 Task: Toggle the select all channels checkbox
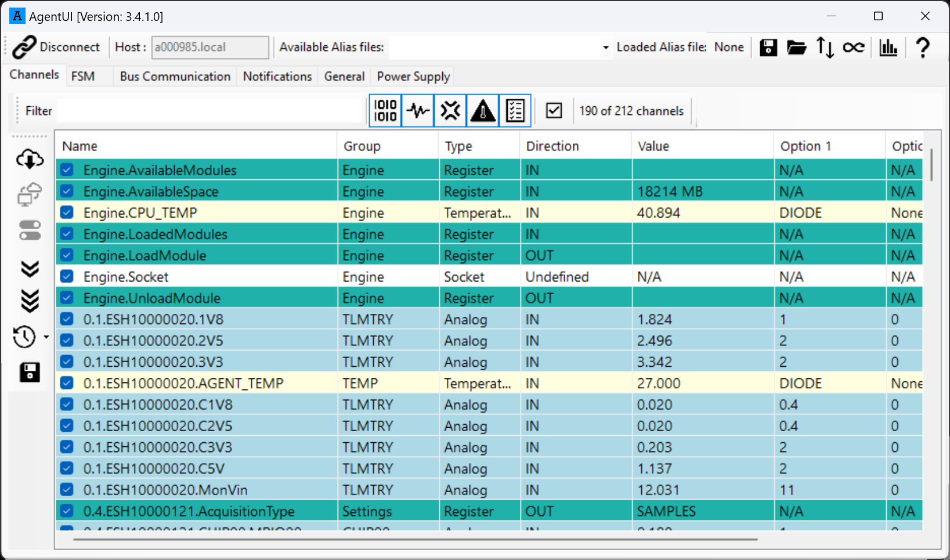click(x=554, y=110)
